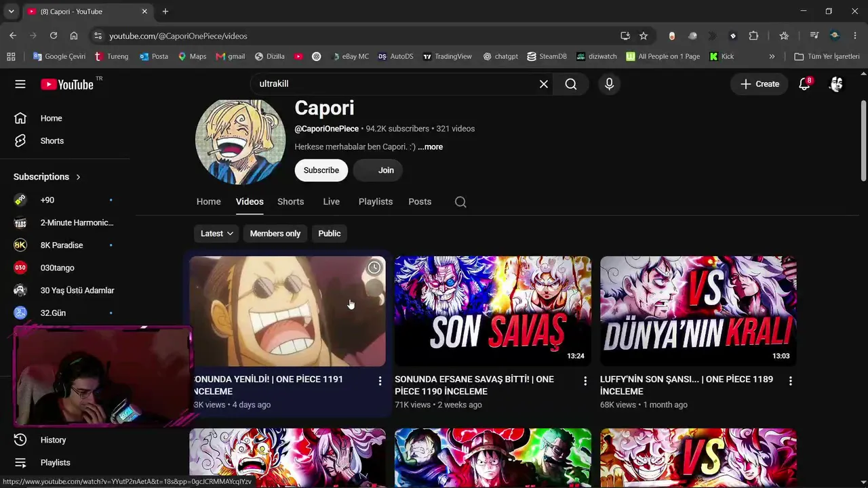Filter videos by Public
The height and width of the screenshot is (488, 868).
(x=330, y=233)
